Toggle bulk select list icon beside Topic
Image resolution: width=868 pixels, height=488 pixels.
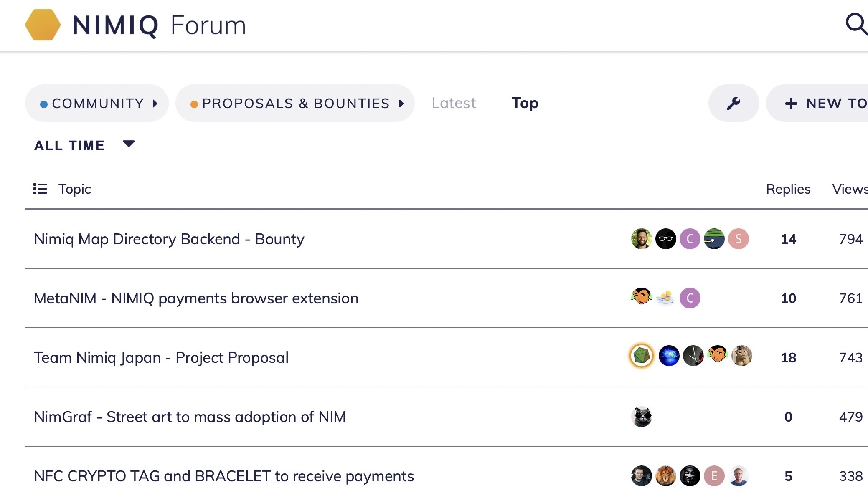[40, 189]
